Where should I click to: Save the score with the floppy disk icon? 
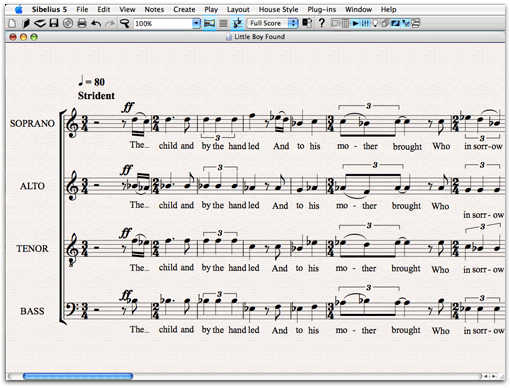(54, 23)
